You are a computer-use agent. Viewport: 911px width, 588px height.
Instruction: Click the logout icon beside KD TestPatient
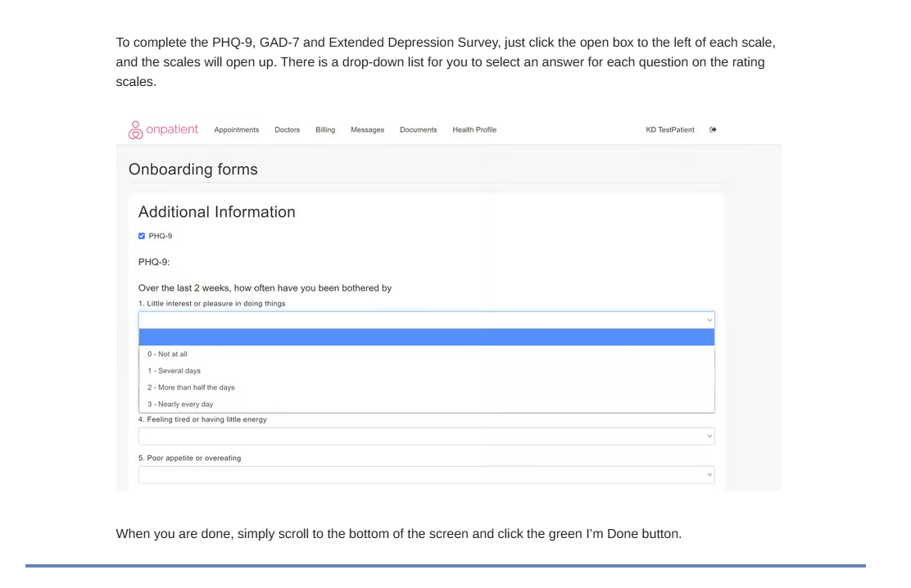713,129
